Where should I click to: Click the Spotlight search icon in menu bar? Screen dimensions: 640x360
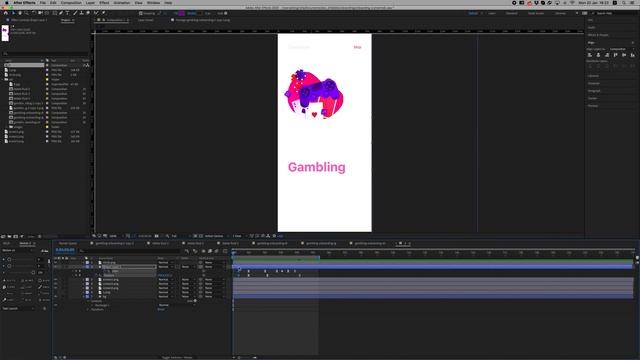[x=624, y=2]
